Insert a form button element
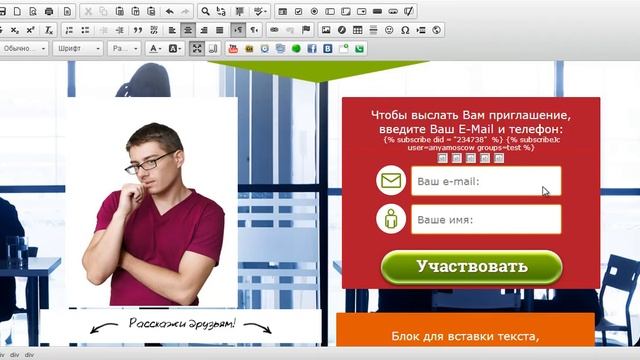This screenshot has width=640, height=360. click(377, 11)
